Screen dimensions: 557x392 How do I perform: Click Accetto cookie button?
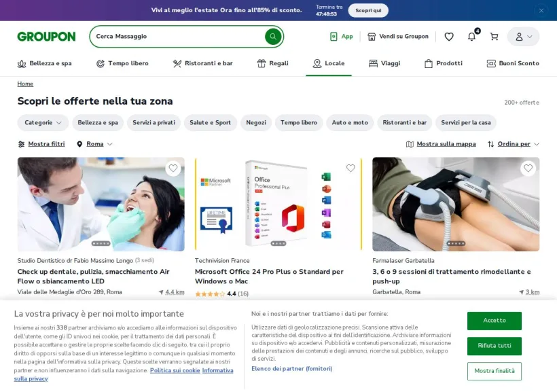494,321
